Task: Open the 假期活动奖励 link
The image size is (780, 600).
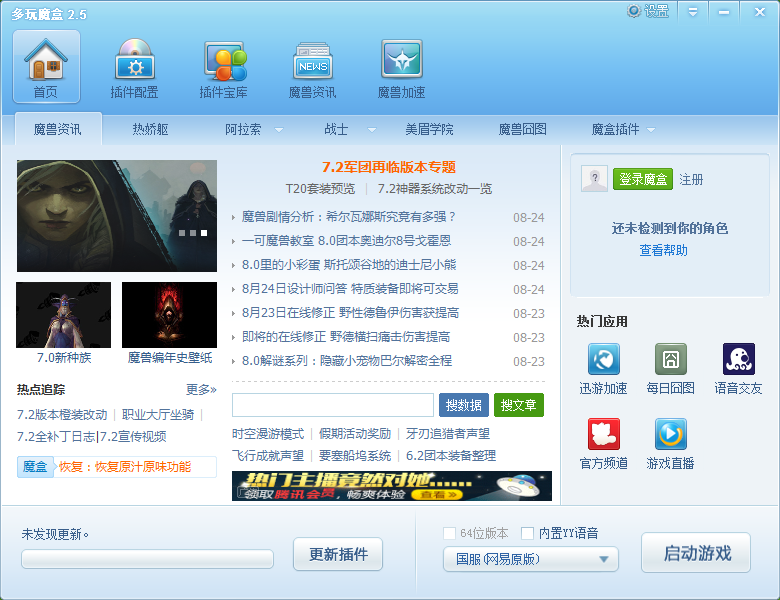Action: point(355,434)
